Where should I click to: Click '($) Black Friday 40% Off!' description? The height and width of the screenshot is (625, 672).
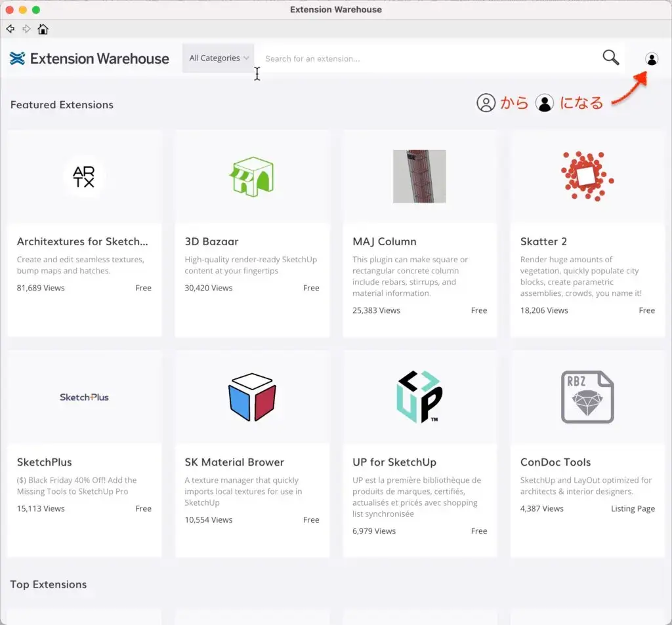click(77, 486)
